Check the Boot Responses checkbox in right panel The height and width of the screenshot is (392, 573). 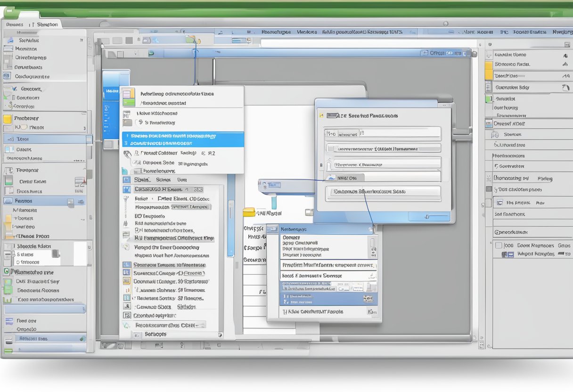click(498, 245)
